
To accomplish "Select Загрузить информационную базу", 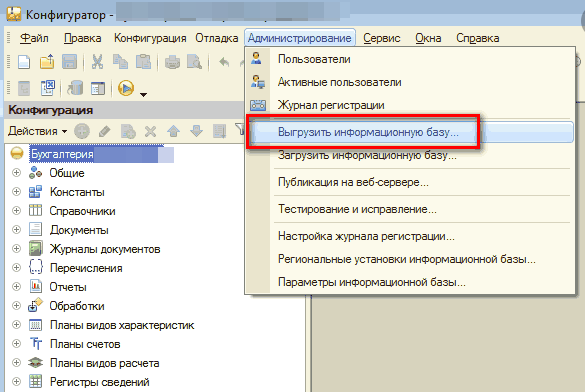I will click(410, 155).
